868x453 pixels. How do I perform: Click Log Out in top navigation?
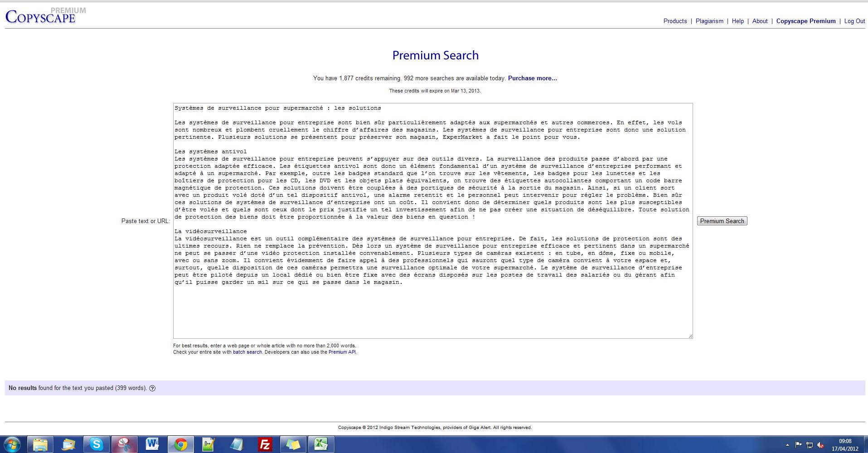point(854,21)
